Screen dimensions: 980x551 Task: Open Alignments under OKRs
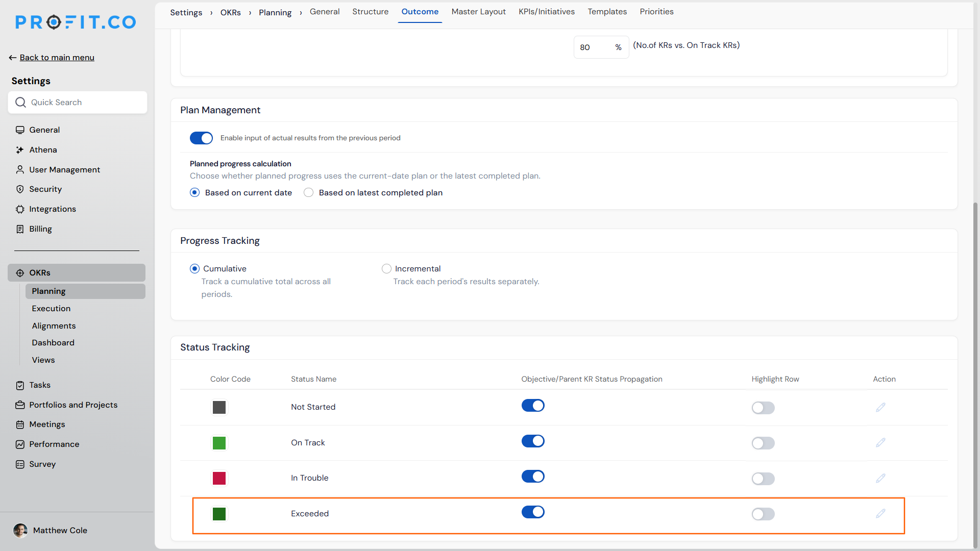(54, 326)
